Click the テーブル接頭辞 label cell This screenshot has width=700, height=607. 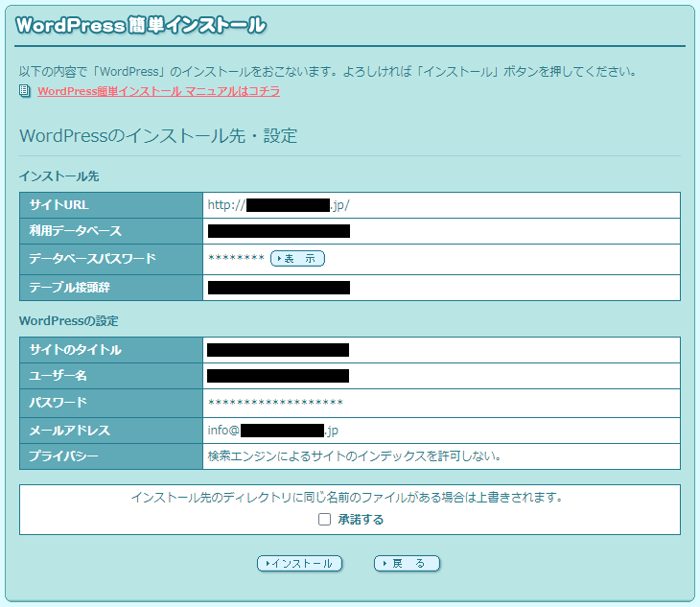click(111, 288)
